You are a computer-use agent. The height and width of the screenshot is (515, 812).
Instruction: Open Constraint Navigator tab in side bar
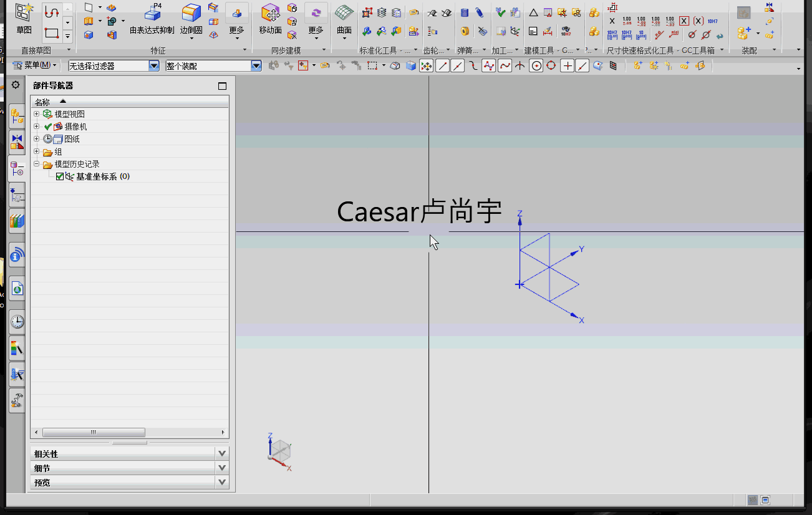17,141
